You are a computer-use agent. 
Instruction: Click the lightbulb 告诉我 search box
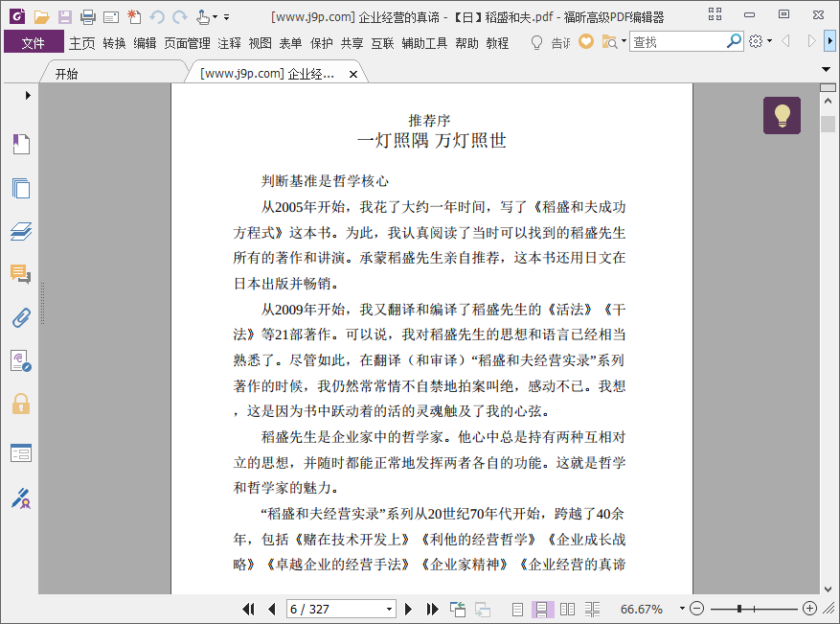click(550, 42)
